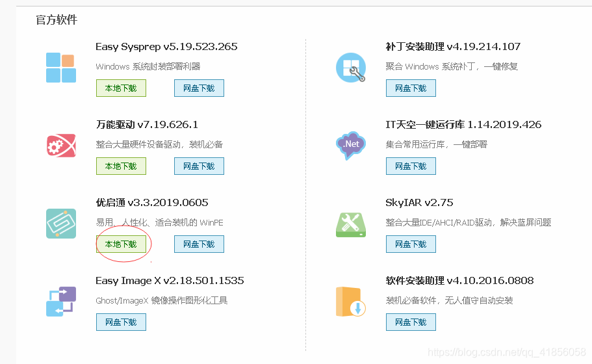The image size is (592, 364).
Task: Click the Easy Sysprep windows-tiles icon
Action: point(61,68)
